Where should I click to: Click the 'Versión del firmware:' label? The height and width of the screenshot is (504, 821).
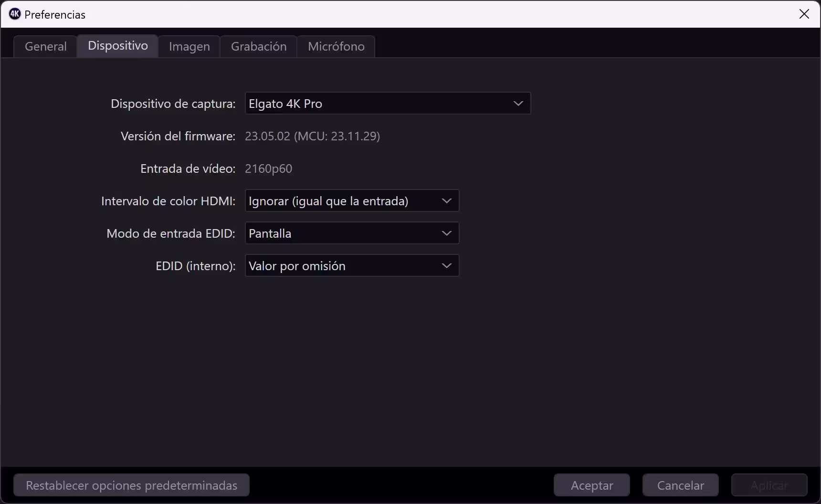coord(178,136)
